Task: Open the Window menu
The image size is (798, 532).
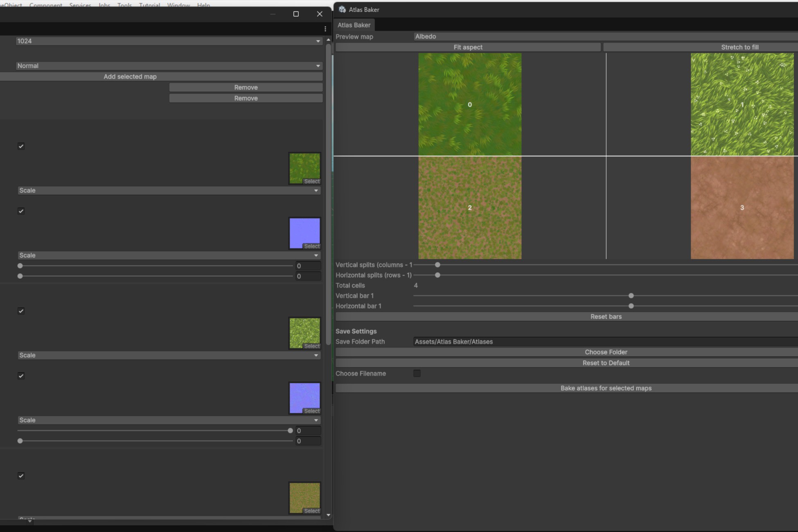Action: 178,5
